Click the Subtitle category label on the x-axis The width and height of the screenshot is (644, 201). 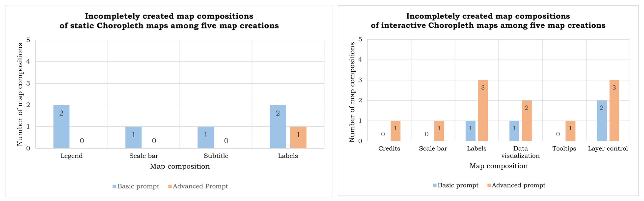point(216,156)
